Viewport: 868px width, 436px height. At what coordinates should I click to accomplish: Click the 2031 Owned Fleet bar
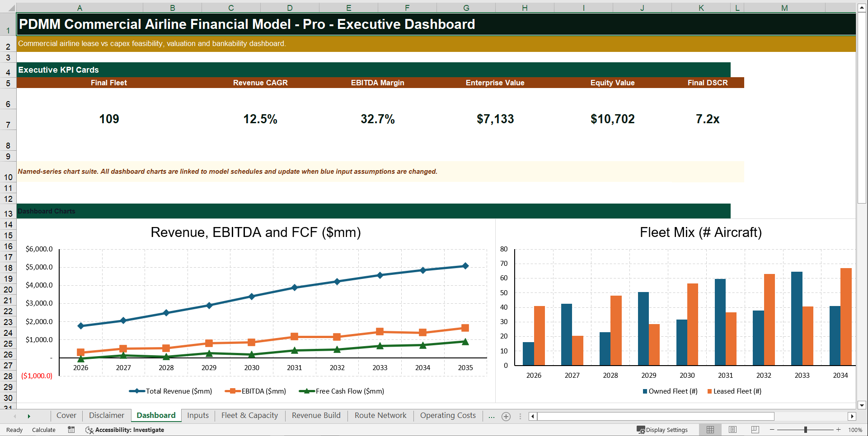pyautogui.click(x=720, y=322)
